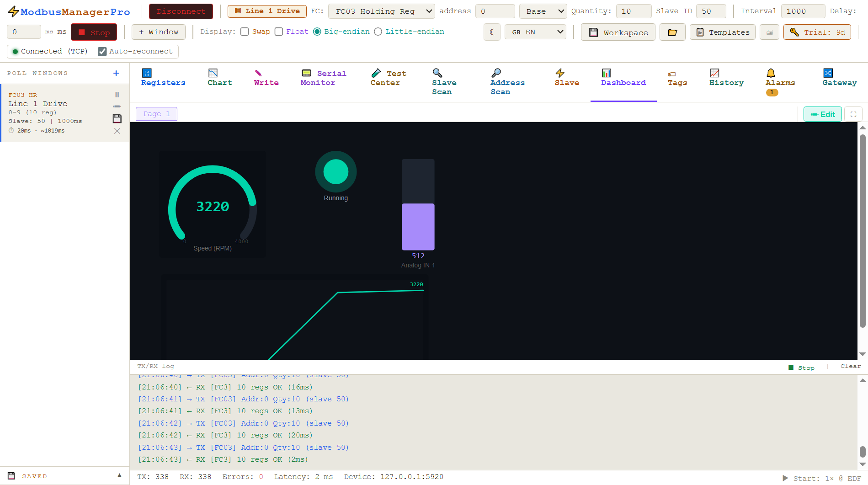Click the Dashboard bar-chart icon
868x485 pixels.
607,73
